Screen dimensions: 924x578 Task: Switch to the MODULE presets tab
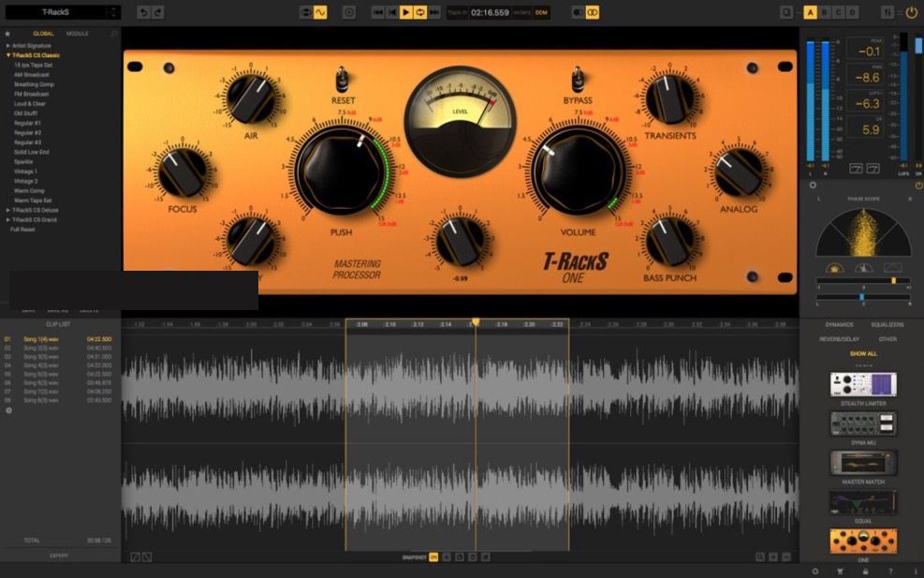pyautogui.click(x=77, y=34)
